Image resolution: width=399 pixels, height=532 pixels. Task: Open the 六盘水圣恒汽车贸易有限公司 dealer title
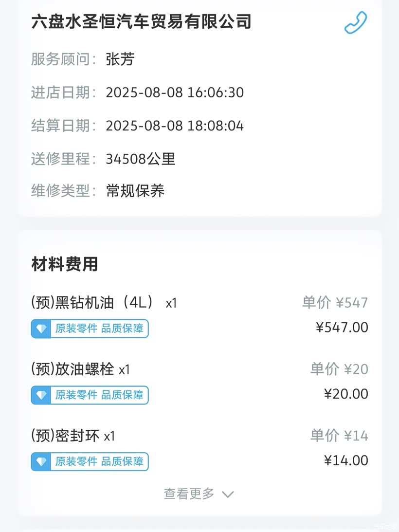coord(141,22)
